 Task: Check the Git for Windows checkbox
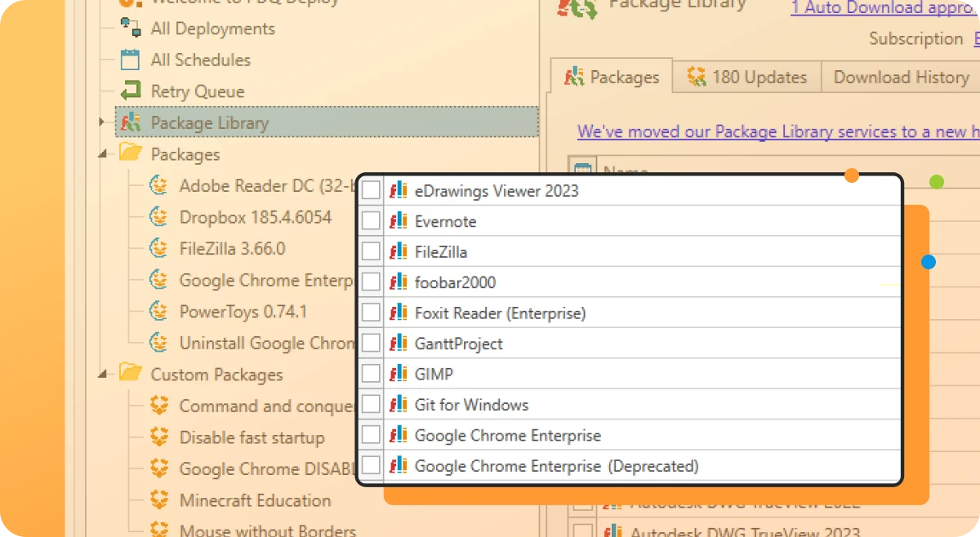[371, 404]
